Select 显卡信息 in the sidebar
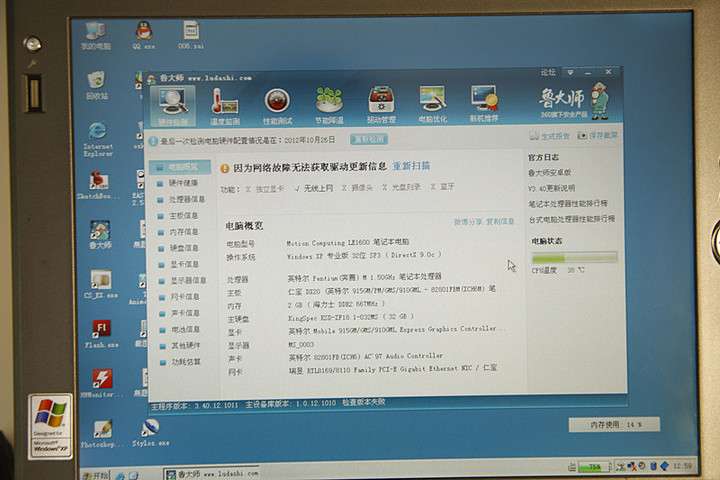The image size is (720, 480). [x=179, y=264]
